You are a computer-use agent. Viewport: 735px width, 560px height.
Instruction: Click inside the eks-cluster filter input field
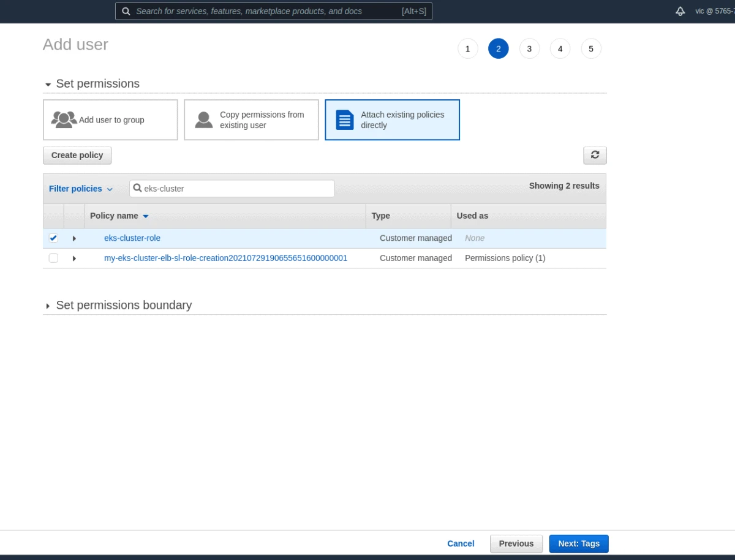(x=233, y=188)
